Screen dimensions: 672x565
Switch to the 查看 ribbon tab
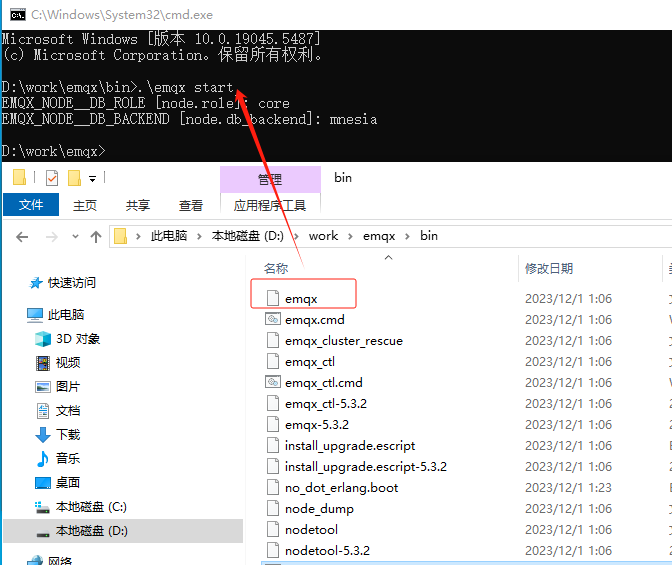(191, 205)
